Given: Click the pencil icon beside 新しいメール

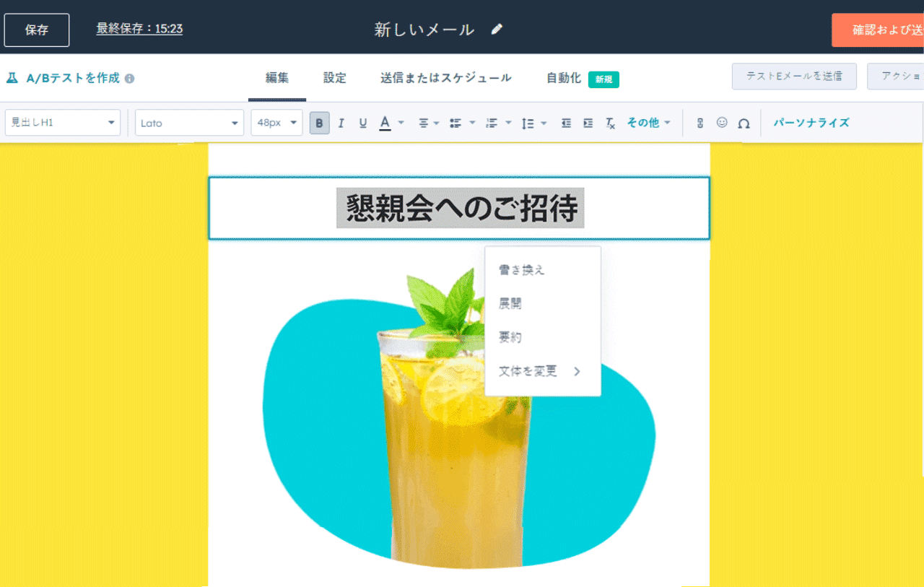Looking at the screenshot, I should [497, 30].
